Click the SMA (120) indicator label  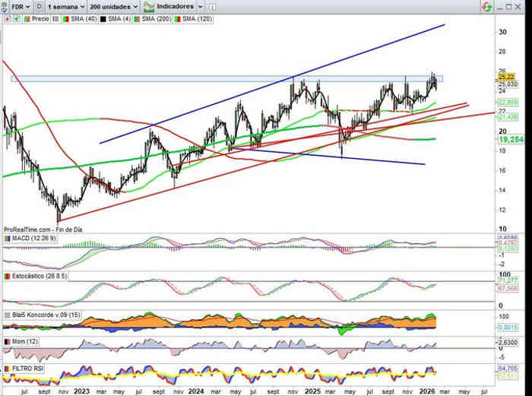[x=195, y=17]
